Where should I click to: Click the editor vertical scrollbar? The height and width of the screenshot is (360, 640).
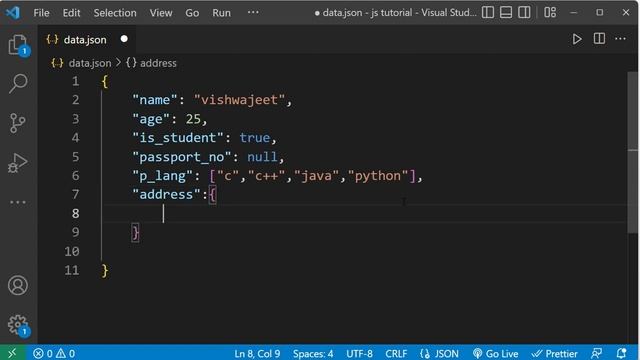(x=632, y=153)
